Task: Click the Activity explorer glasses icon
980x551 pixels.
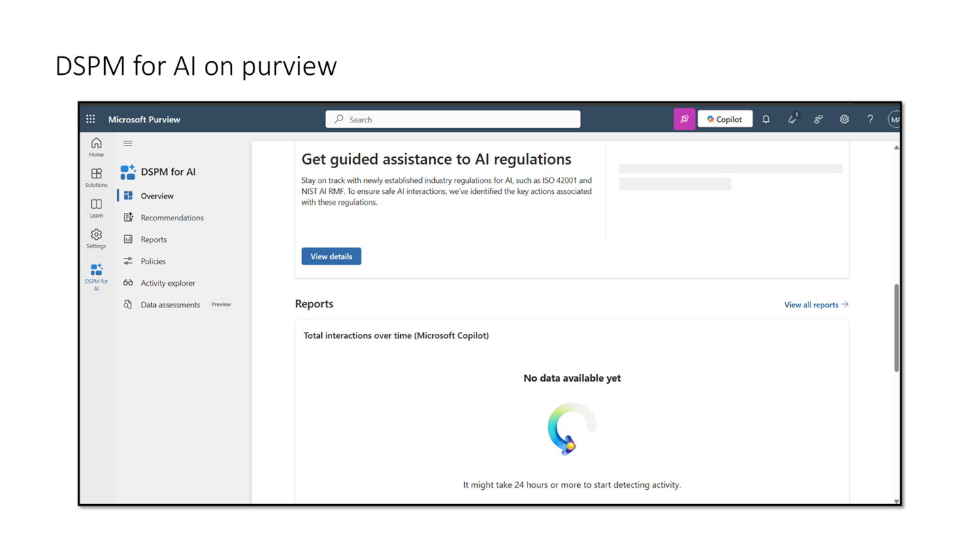Action: point(128,283)
